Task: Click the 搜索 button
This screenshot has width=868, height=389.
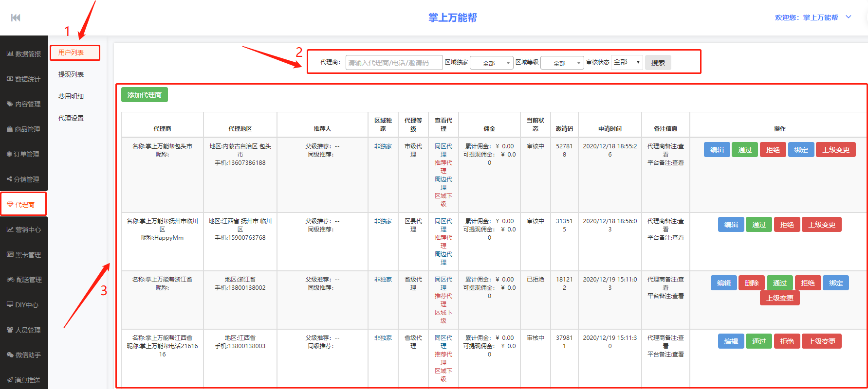Action: click(x=658, y=63)
